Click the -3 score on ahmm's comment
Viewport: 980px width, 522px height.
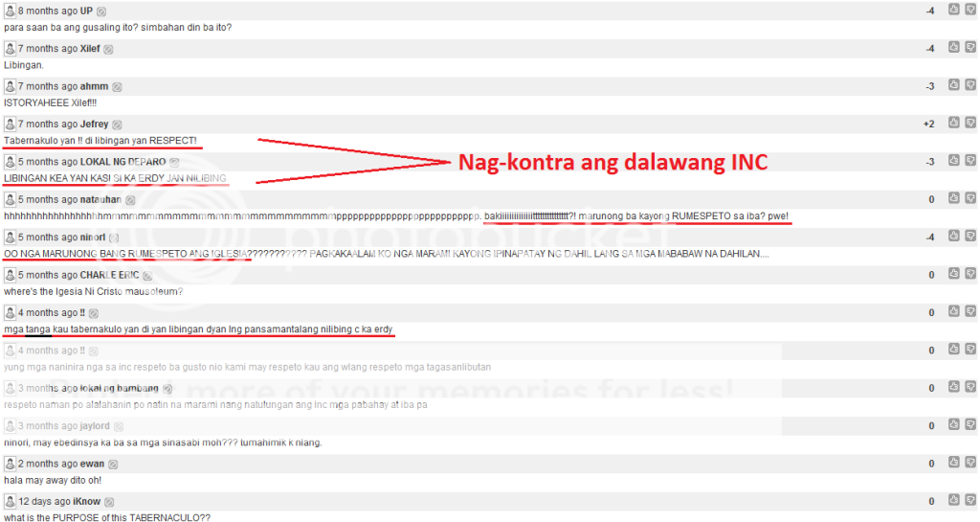930,87
